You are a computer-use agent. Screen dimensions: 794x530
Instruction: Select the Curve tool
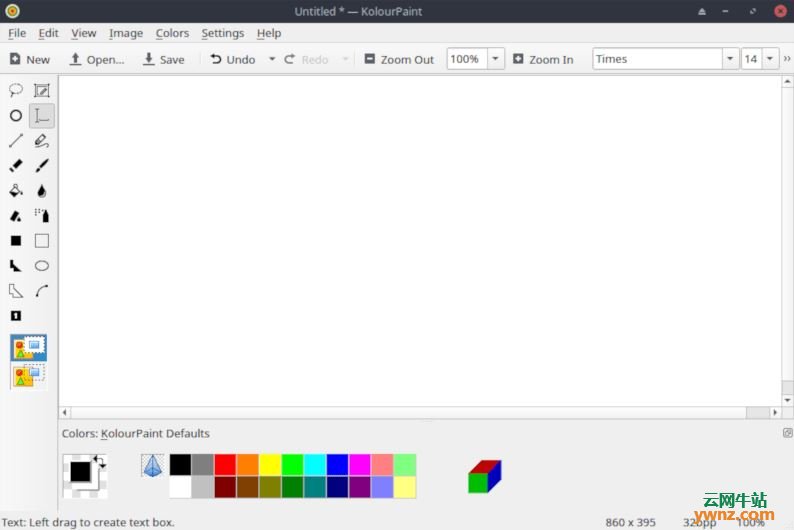(42, 291)
